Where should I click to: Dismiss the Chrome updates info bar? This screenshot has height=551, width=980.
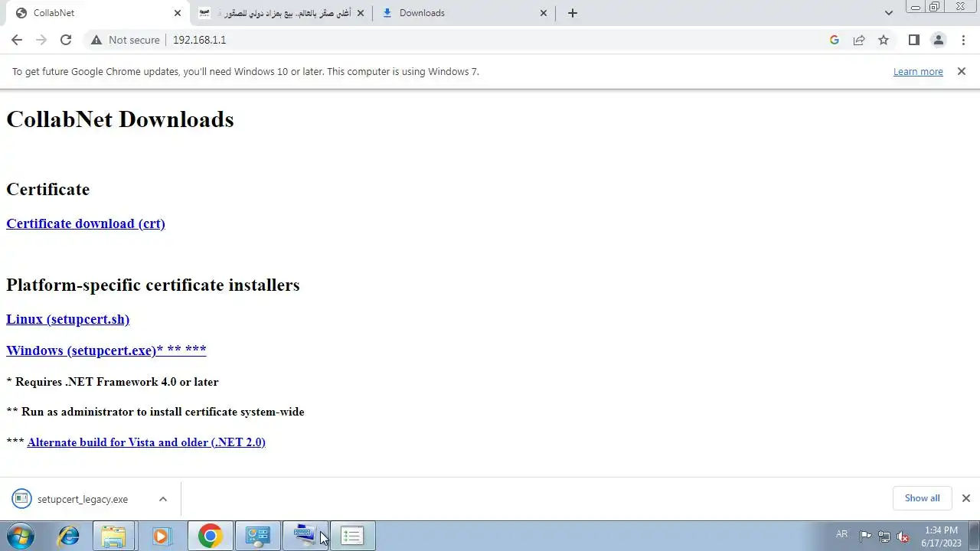pos(962,71)
